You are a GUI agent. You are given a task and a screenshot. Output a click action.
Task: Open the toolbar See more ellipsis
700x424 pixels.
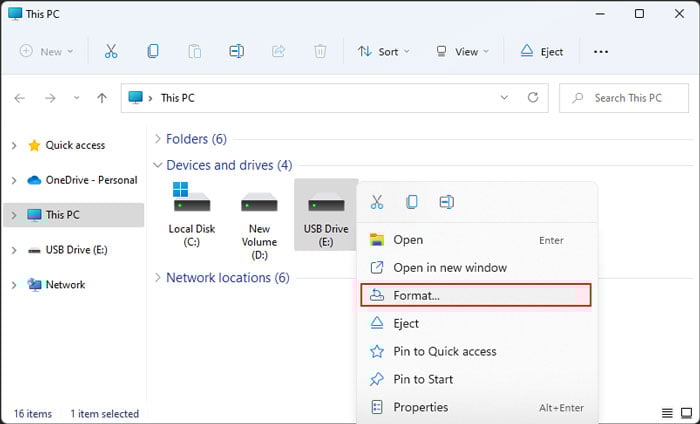[601, 51]
